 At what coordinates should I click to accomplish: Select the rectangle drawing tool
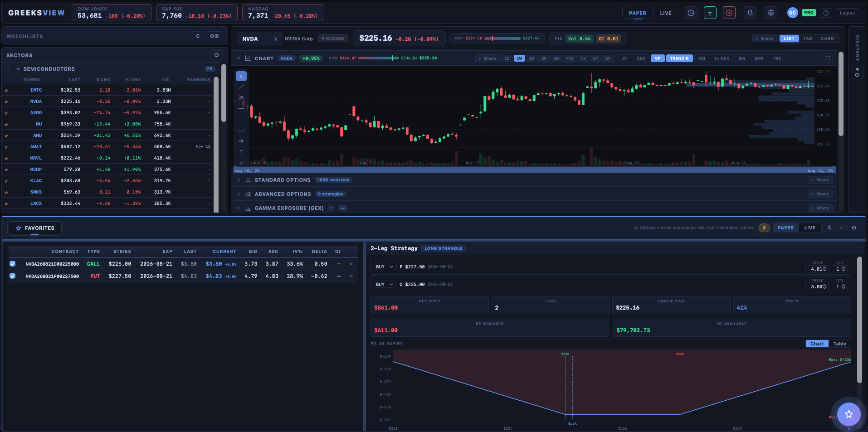241,130
